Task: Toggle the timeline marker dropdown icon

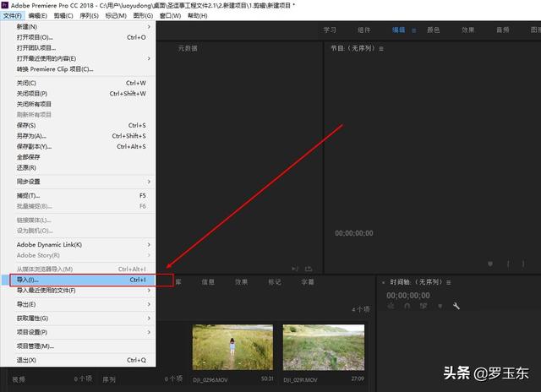Action: tap(440, 306)
